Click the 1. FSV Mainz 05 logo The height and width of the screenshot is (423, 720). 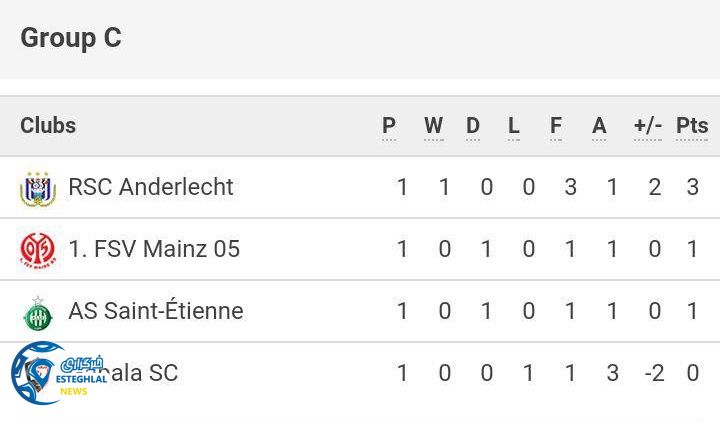(x=38, y=250)
